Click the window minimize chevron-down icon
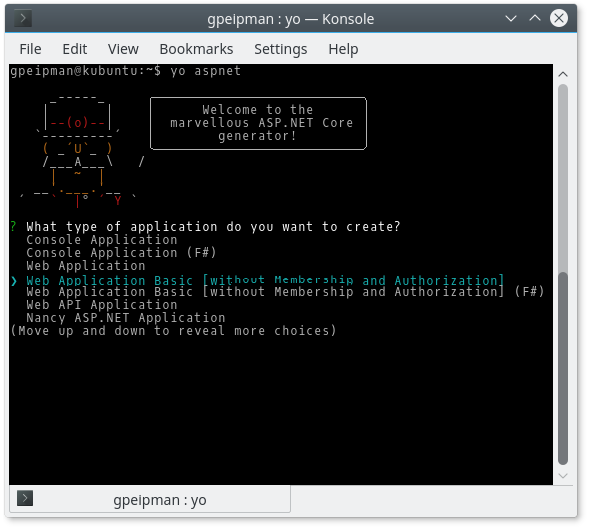This screenshot has width=589, height=528. pyautogui.click(x=510, y=18)
